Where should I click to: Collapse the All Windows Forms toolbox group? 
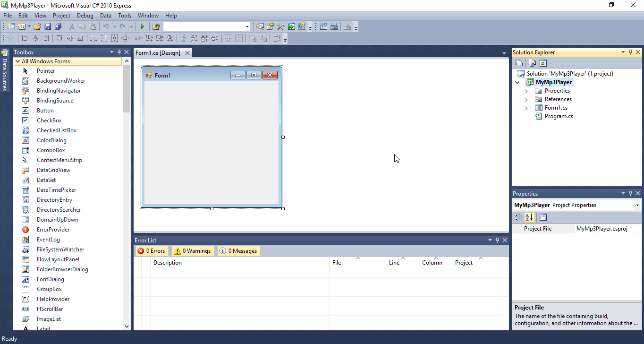[17, 61]
